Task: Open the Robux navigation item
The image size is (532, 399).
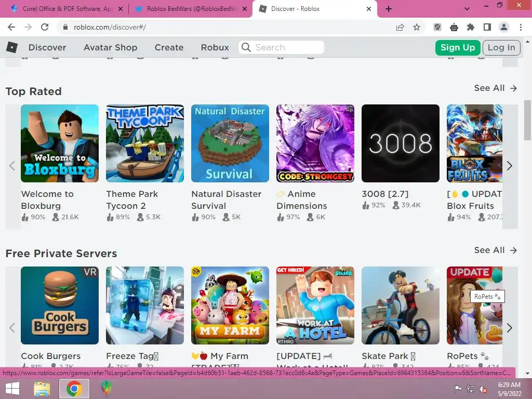Action: coord(215,47)
